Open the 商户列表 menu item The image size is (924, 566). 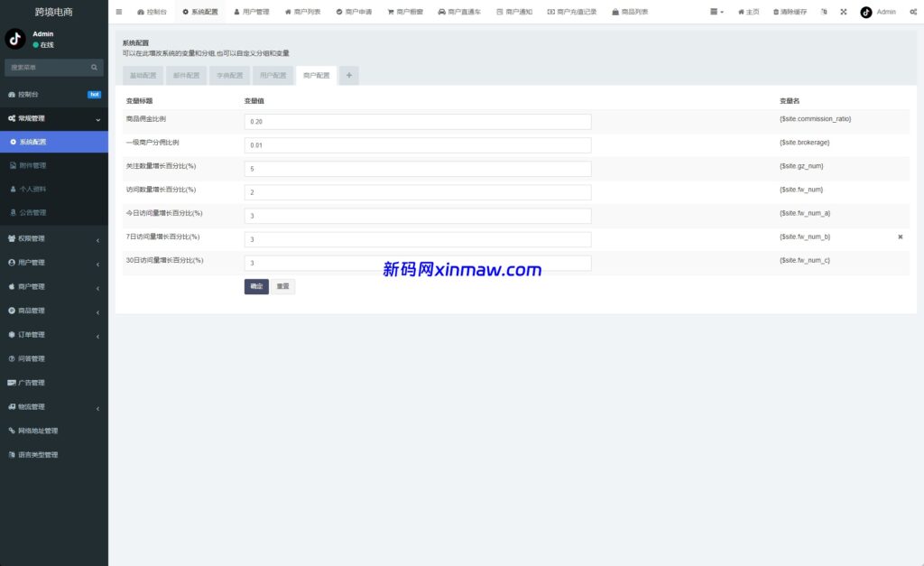(303, 12)
